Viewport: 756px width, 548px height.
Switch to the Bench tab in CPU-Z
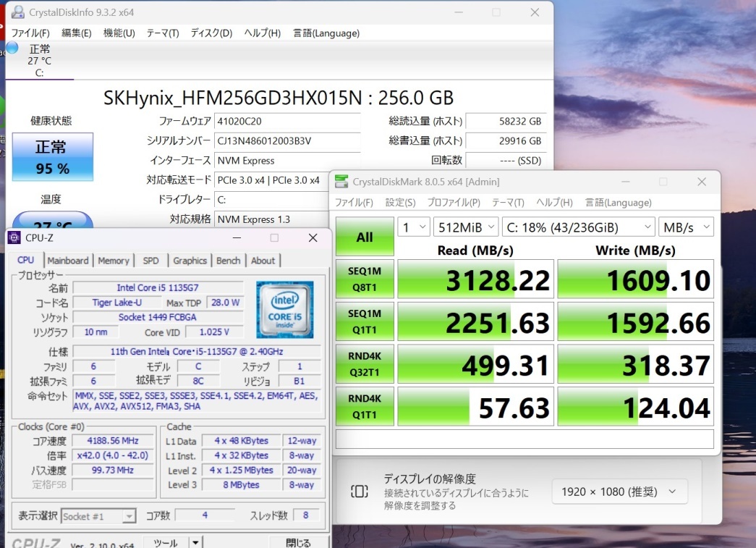(228, 261)
